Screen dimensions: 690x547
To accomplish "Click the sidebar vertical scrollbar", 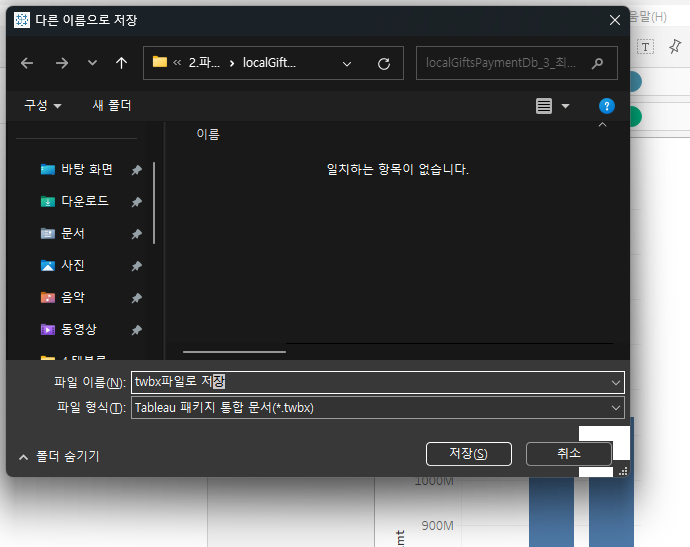I will (154, 203).
